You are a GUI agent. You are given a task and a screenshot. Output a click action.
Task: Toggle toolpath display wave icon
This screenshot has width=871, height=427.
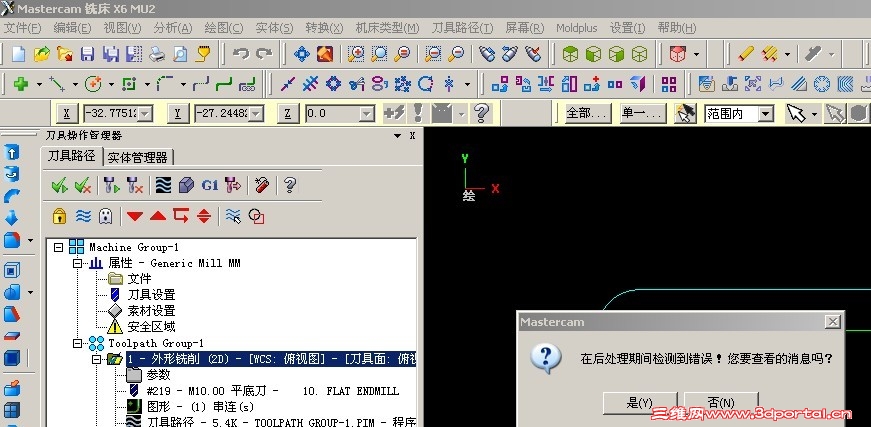83,216
